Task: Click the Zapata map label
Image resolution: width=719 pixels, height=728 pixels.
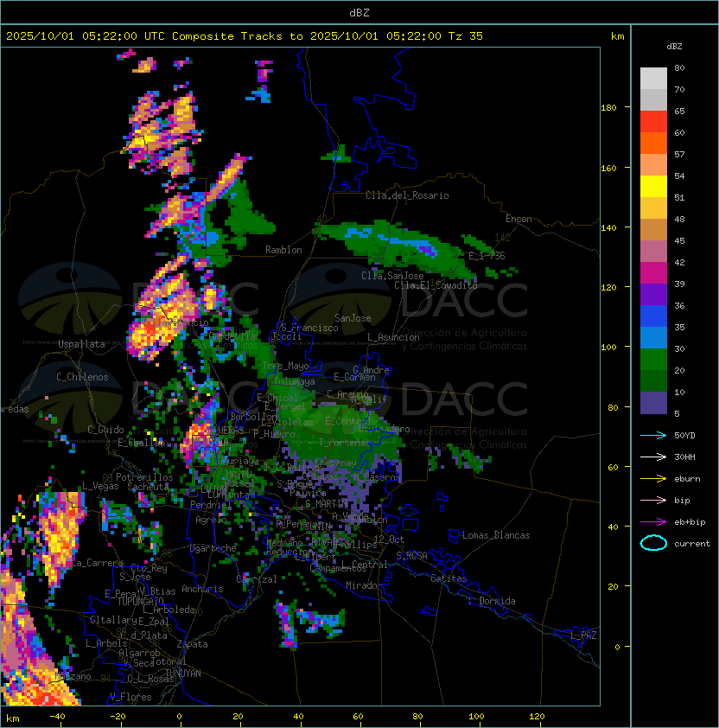Action: [x=192, y=644]
